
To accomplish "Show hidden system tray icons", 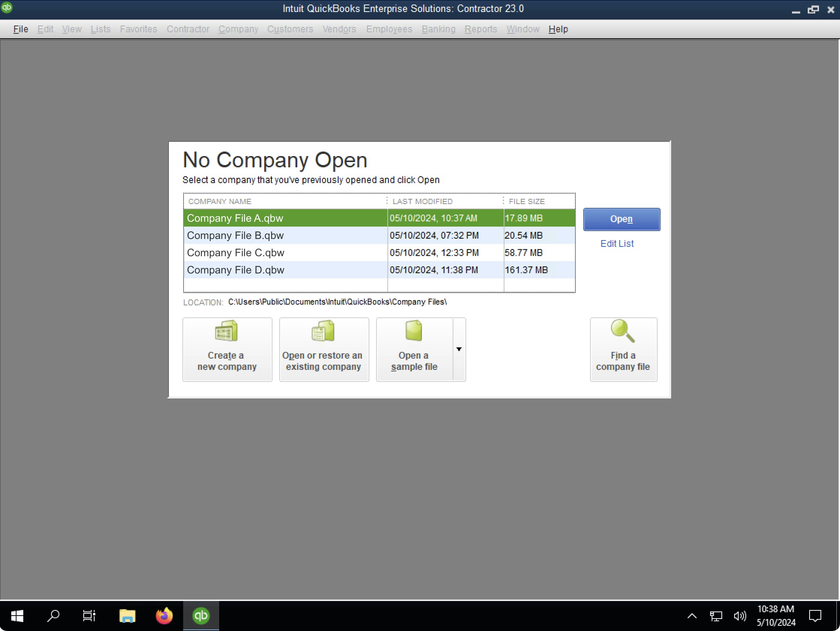I will [x=692, y=616].
